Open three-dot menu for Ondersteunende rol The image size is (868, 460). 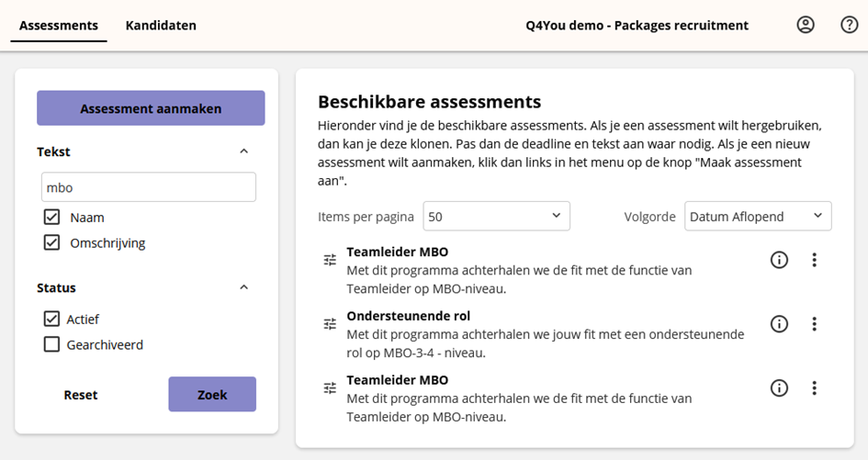[x=814, y=324]
